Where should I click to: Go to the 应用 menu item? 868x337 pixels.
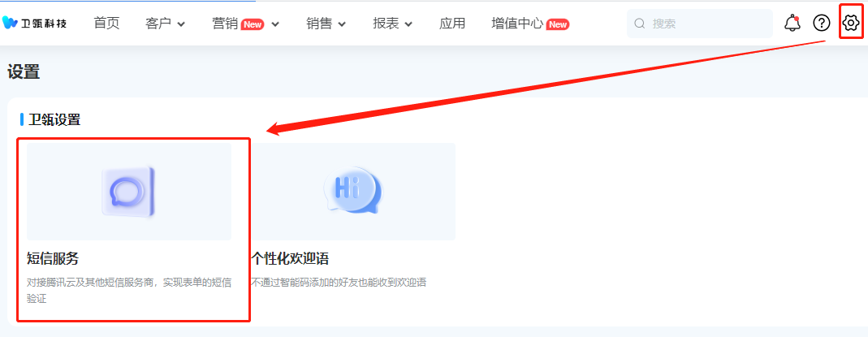point(452,24)
